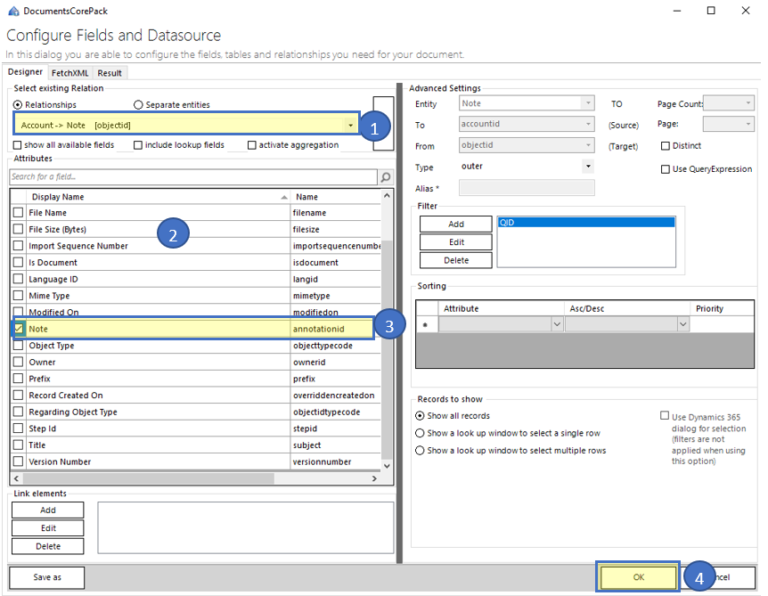Expand the join Type outer dropdown
768x596 pixels.
pyautogui.click(x=587, y=166)
